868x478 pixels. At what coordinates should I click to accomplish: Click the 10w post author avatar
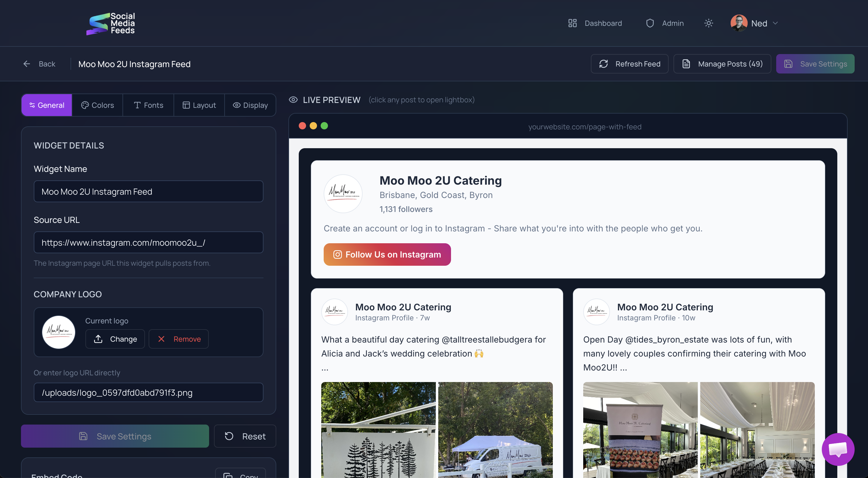pos(596,312)
